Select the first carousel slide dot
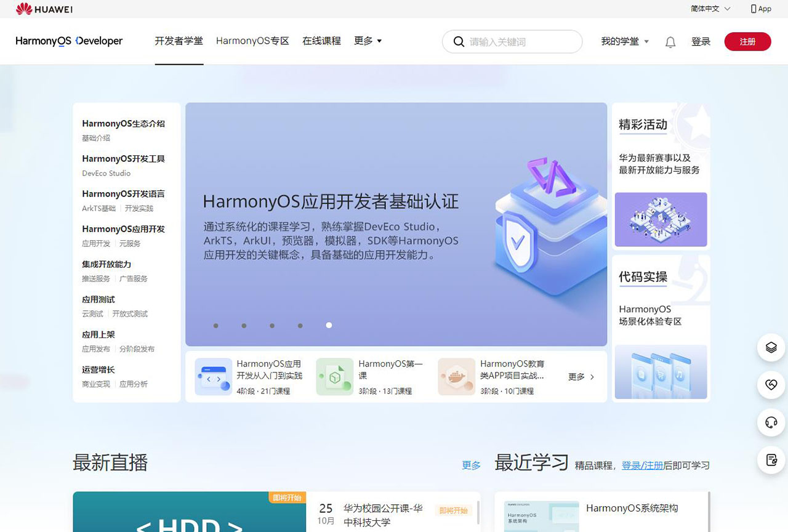This screenshot has width=788, height=532. click(x=216, y=326)
